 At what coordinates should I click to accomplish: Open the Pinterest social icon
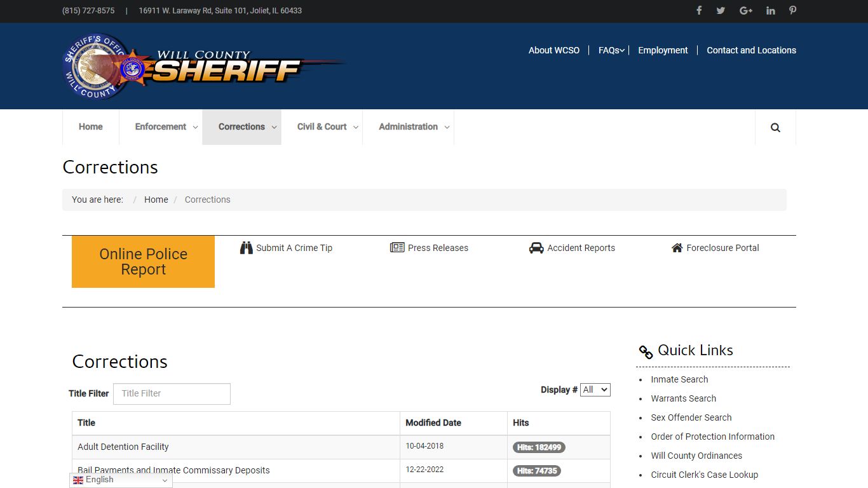[792, 11]
